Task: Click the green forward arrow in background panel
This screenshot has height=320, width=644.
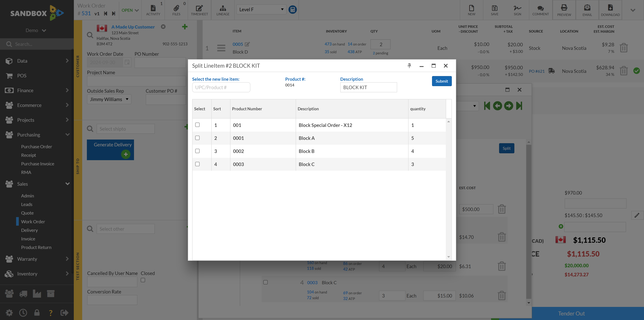Action: pos(508,106)
